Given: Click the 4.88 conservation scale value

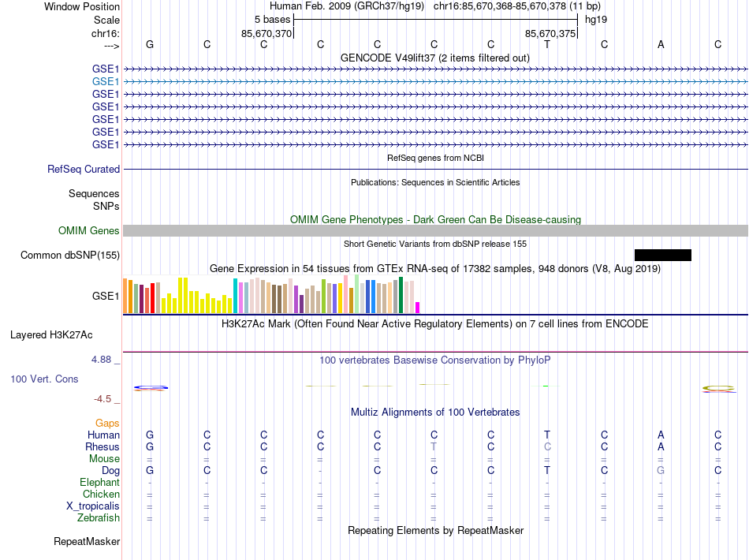Looking at the screenshot, I should point(101,360).
